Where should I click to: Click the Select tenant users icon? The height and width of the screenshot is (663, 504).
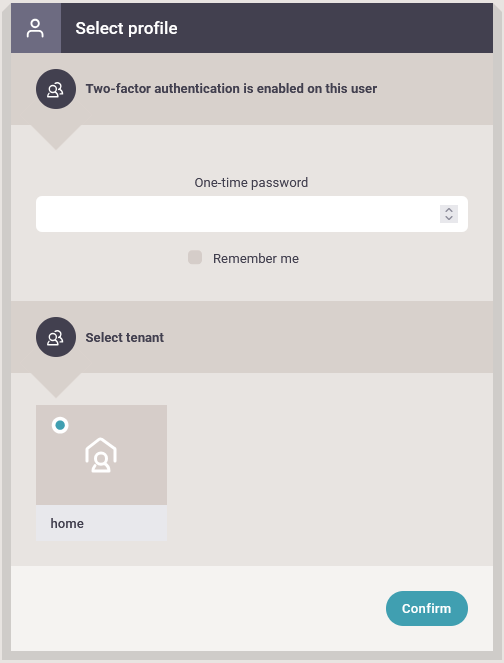56,337
